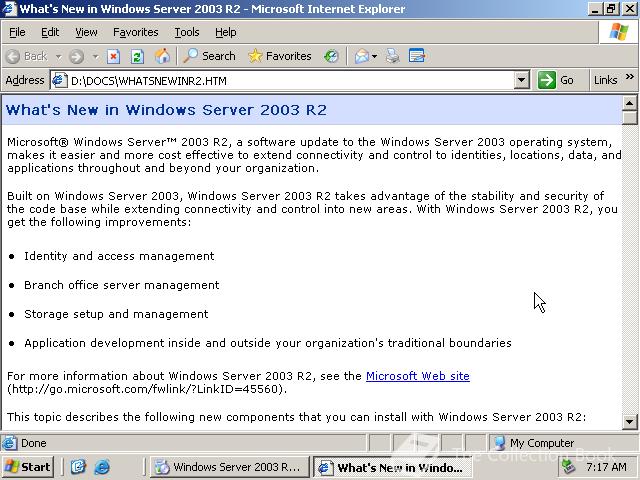Follow the Microsoft Web site link

pyautogui.click(x=418, y=376)
